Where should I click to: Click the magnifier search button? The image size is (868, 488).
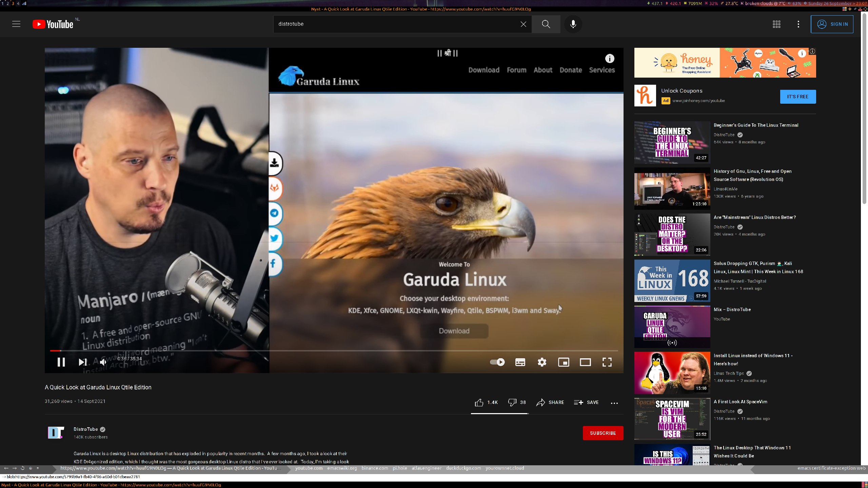point(546,24)
